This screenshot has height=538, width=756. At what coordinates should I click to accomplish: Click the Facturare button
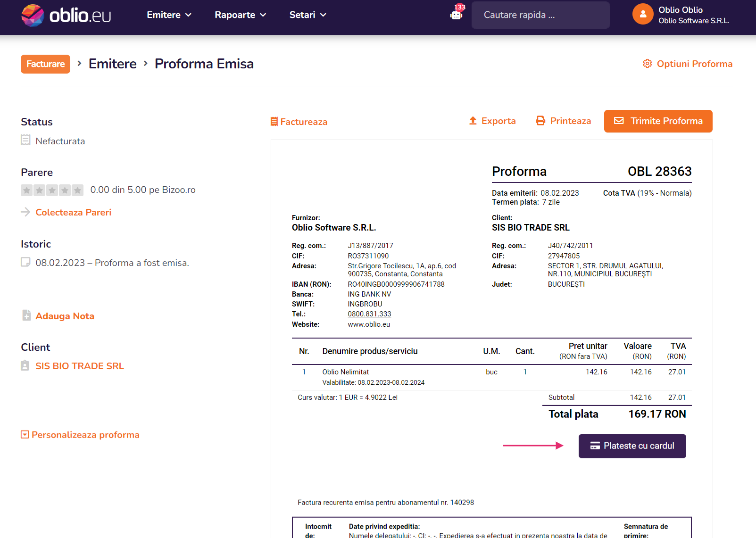click(45, 64)
